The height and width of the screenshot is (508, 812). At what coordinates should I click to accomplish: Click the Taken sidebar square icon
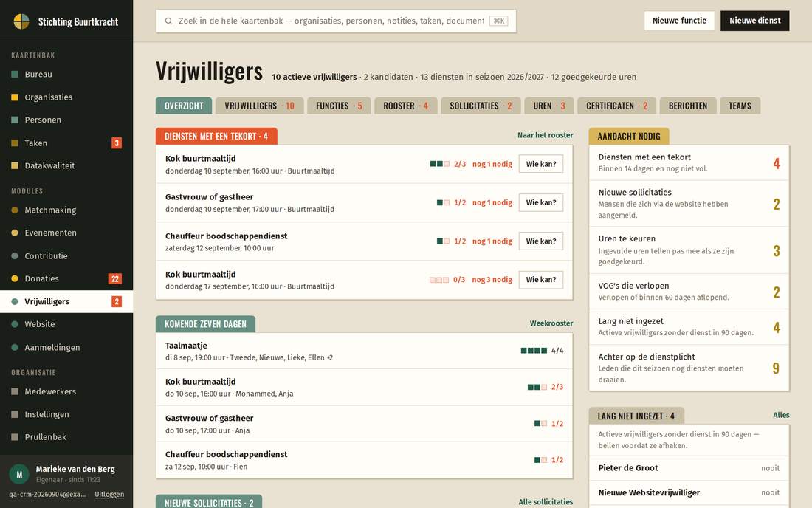(x=15, y=143)
